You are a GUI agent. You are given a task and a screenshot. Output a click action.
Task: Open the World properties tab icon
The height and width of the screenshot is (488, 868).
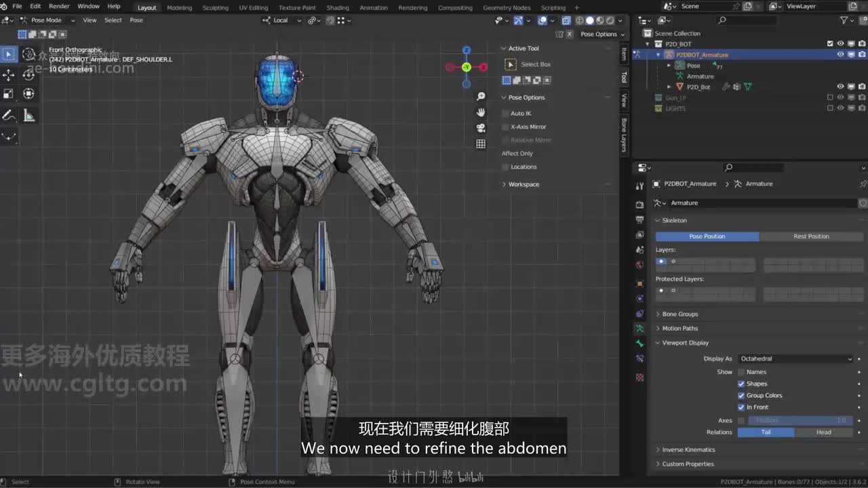point(639,265)
